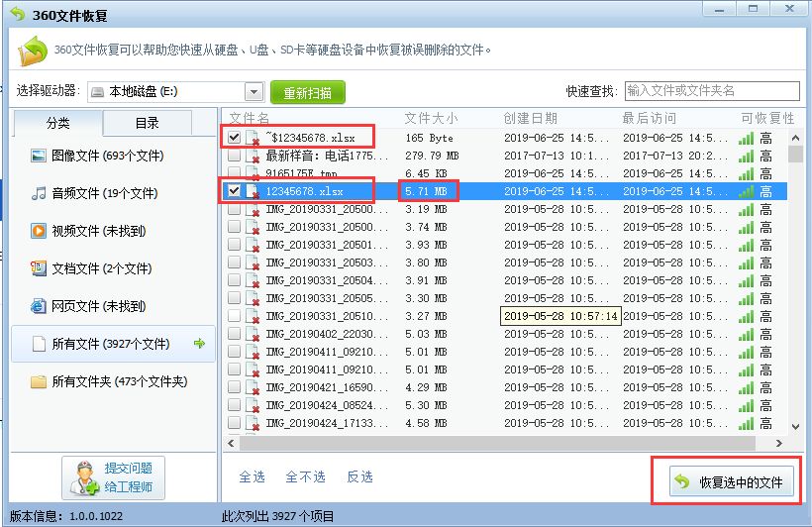This screenshot has height=527, width=812.
Task: Uncheck the 12345678.xlsx checkbox
Action: [234, 191]
